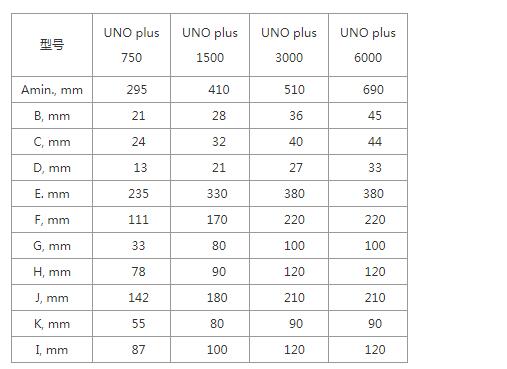Select the G, mm row label
The image size is (507, 369).
[52, 246]
